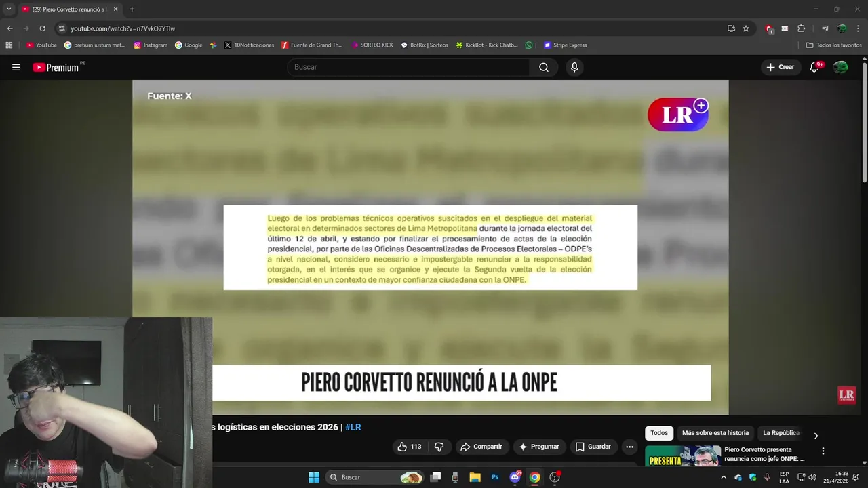Image resolution: width=868 pixels, height=488 pixels.
Task: Open Google bookmark
Action: tap(189, 45)
